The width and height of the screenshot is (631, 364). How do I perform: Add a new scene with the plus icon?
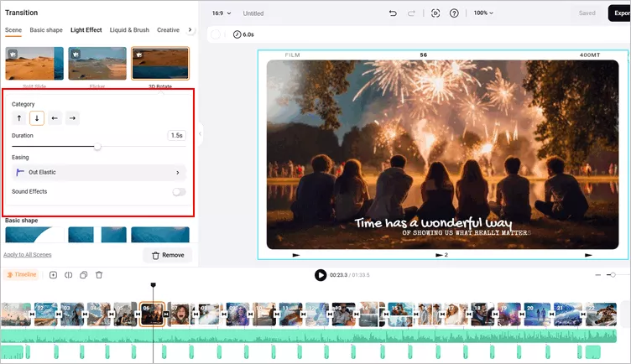tap(53, 275)
